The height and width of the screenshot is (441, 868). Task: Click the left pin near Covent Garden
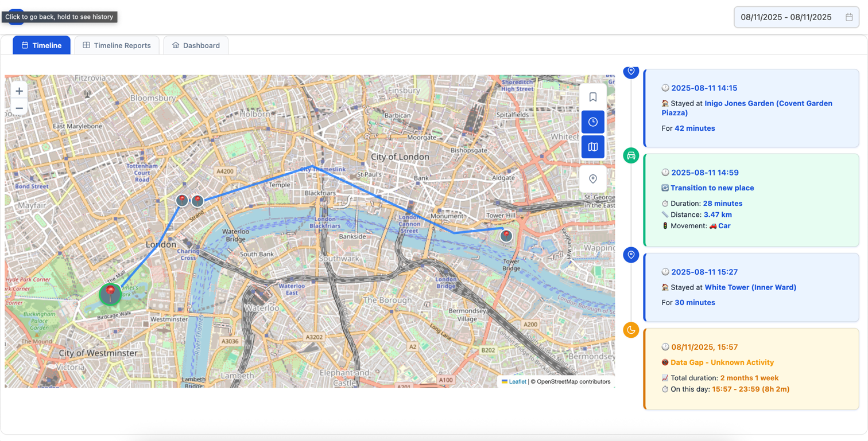pos(182,200)
